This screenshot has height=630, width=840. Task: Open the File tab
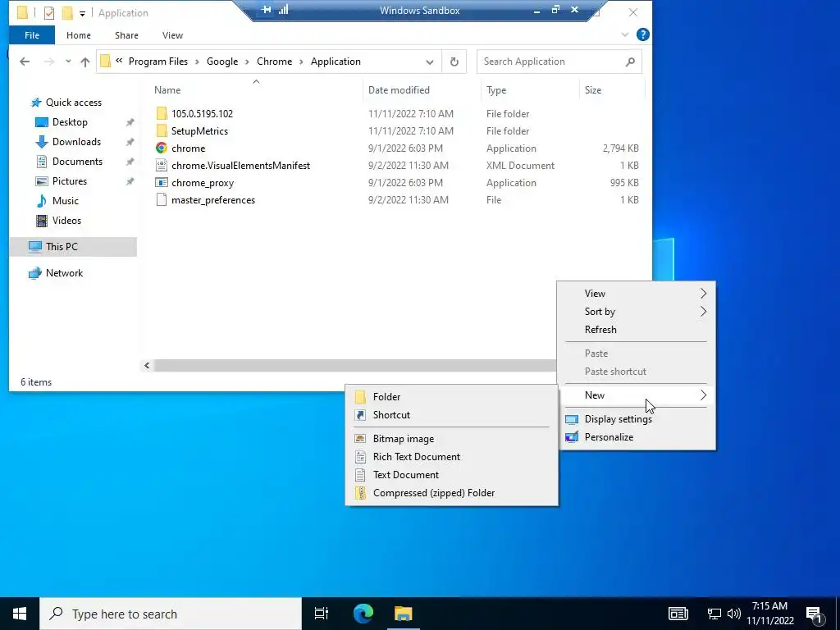pyautogui.click(x=32, y=35)
